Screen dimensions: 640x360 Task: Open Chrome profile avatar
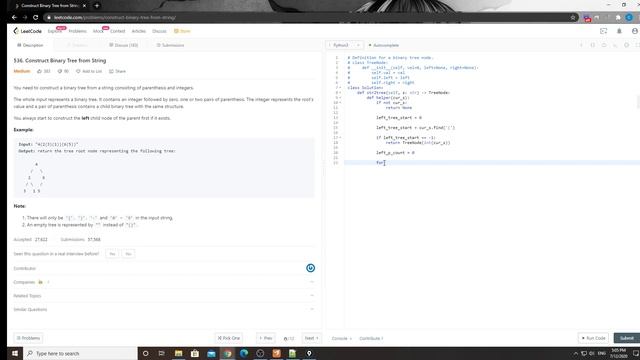(629, 18)
